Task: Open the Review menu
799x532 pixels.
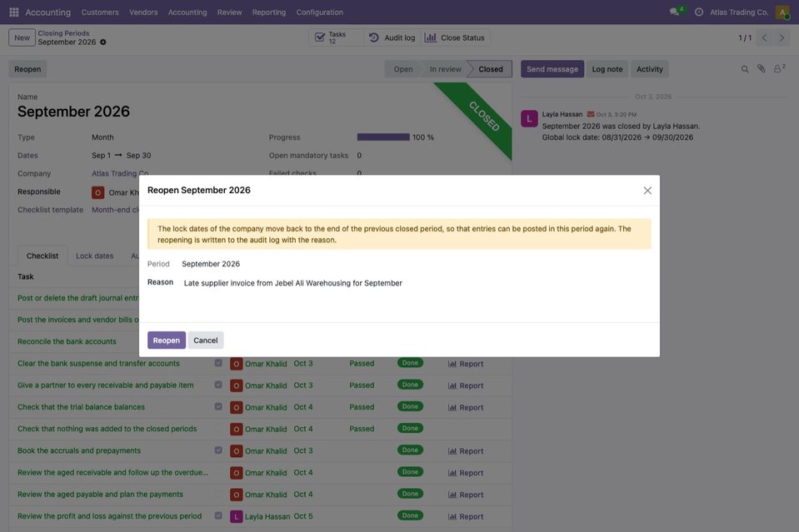Action: [x=229, y=12]
